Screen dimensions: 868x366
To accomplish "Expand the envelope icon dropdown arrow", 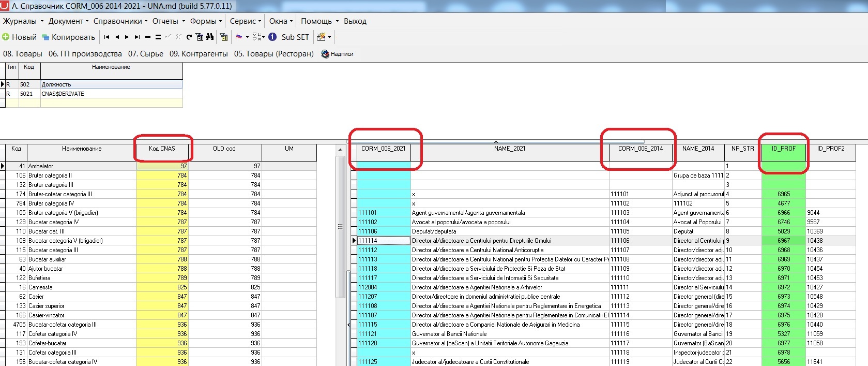I will pos(329,37).
